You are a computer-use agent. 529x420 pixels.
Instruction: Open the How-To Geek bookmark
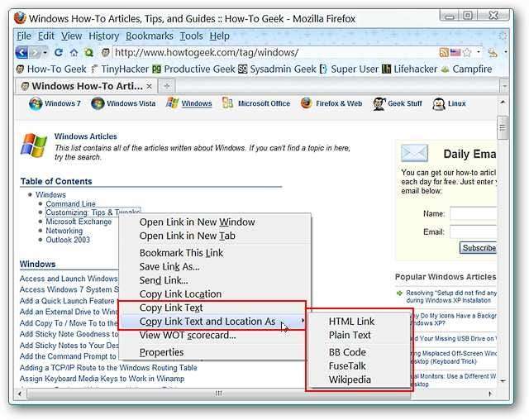click(x=51, y=69)
